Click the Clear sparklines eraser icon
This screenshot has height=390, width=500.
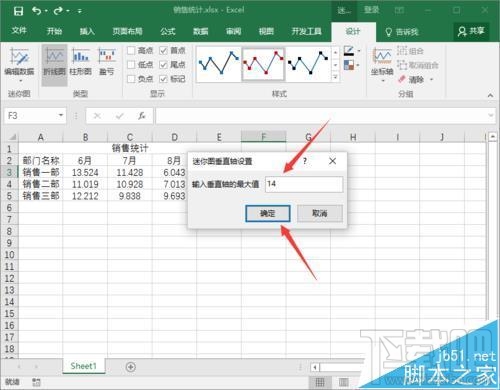pyautogui.click(x=402, y=79)
